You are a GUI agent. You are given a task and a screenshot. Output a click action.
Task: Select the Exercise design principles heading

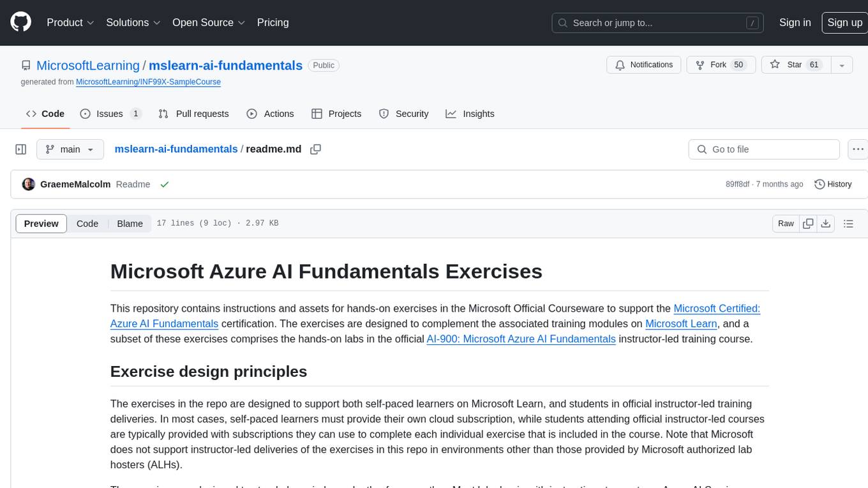coord(209,372)
